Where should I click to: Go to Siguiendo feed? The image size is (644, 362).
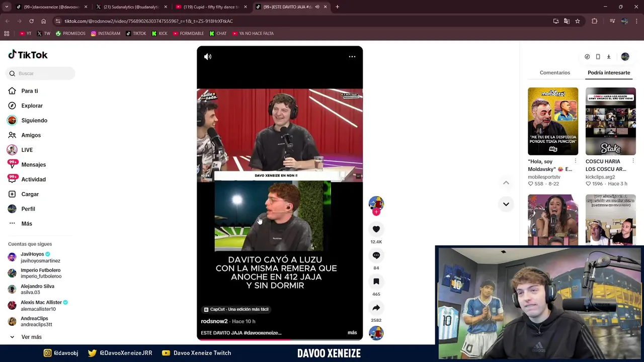(34, 121)
